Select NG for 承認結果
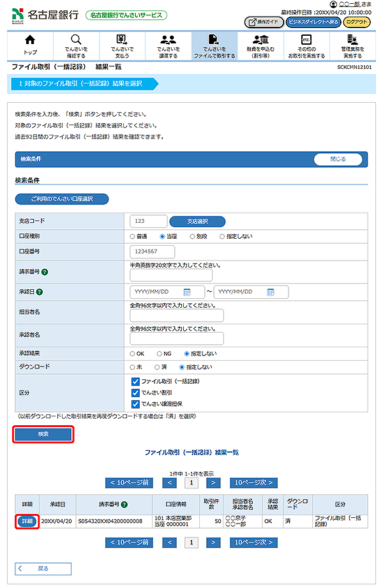The height and width of the screenshot is (588, 383). click(x=160, y=352)
